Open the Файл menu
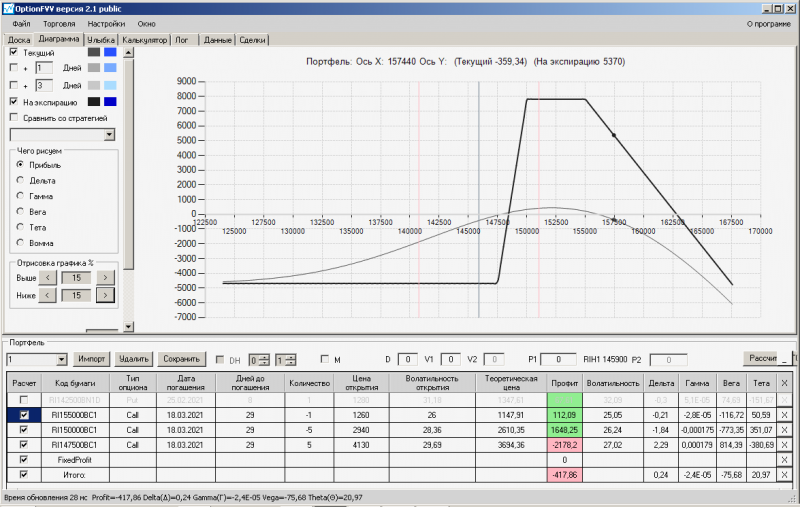Viewport: 800px width, 507px height. pos(21,23)
